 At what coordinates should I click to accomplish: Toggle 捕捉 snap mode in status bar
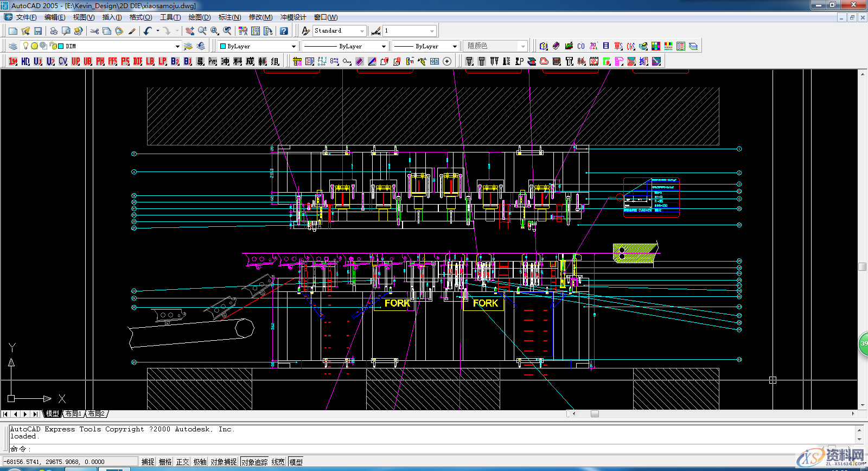[x=148, y=462]
